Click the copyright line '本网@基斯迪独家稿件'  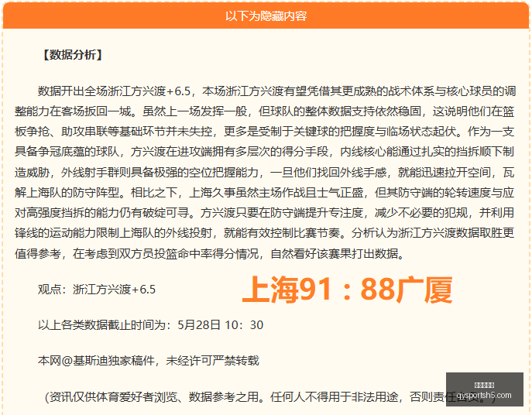pyautogui.click(x=96, y=360)
